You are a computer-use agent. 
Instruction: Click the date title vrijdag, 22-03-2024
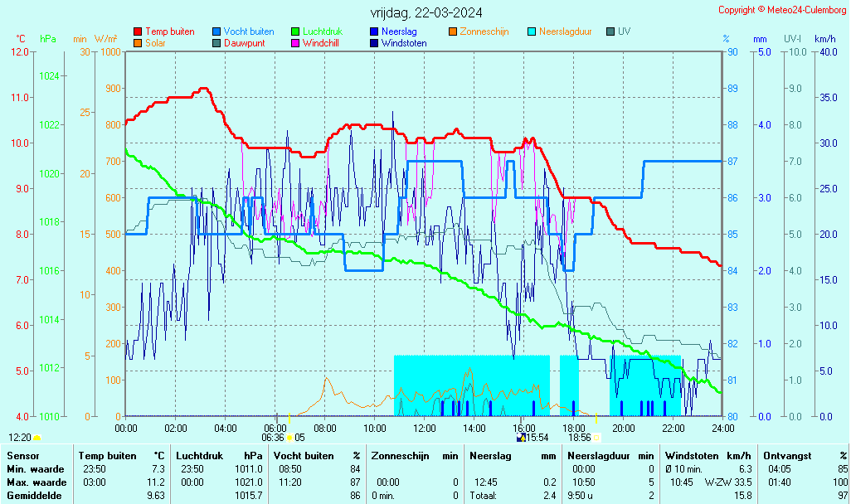426,12
